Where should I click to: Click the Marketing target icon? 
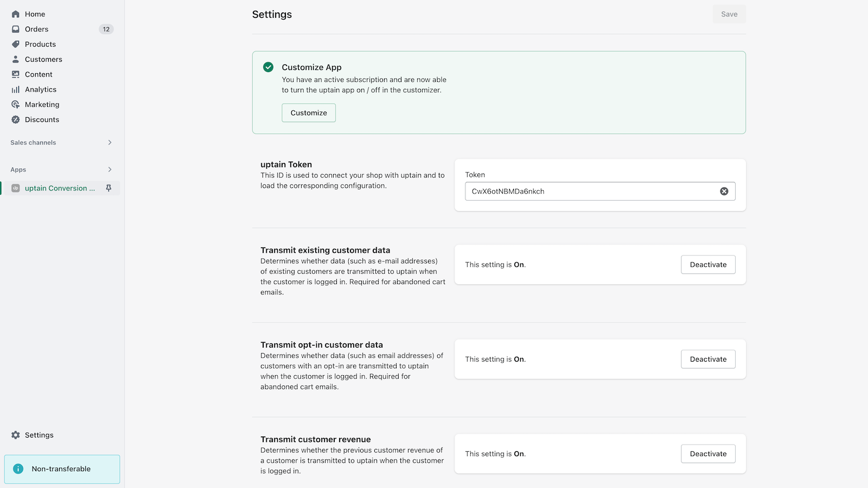[16, 105]
